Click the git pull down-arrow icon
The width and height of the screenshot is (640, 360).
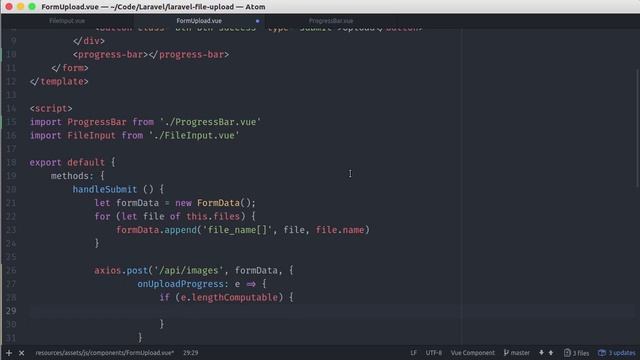tap(542, 353)
